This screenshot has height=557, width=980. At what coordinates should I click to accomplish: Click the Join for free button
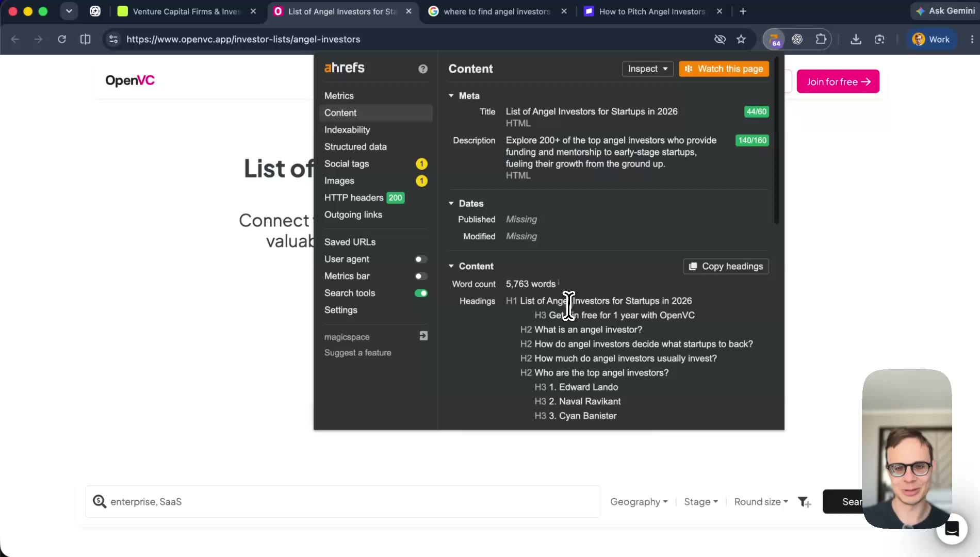click(838, 81)
